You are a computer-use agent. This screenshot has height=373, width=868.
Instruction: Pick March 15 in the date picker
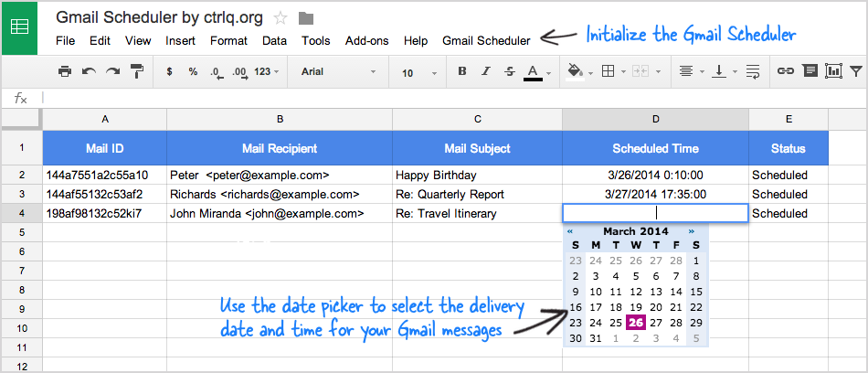[696, 292]
